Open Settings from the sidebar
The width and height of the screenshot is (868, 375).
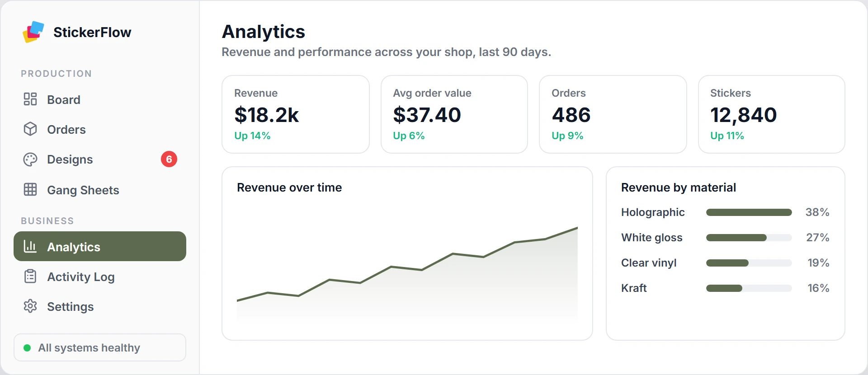coord(100,306)
